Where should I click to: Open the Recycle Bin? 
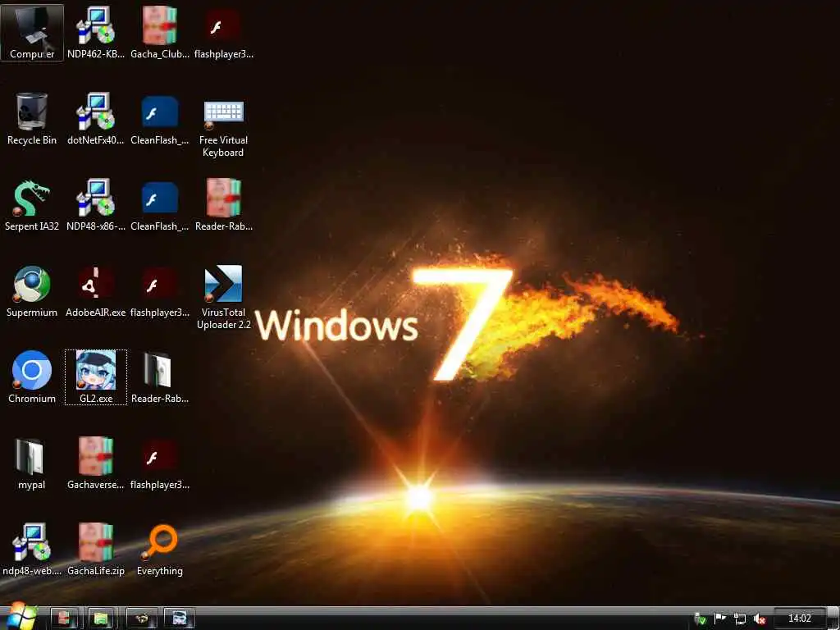32,119
